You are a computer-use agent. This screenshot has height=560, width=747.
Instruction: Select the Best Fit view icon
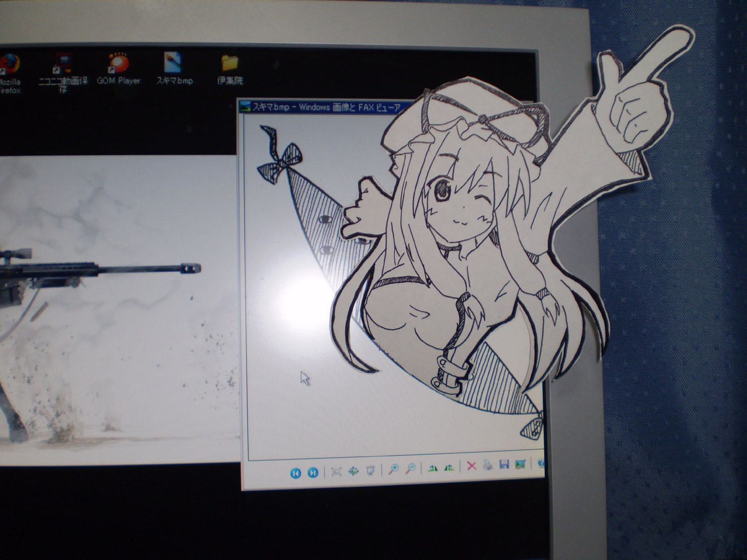click(x=336, y=471)
